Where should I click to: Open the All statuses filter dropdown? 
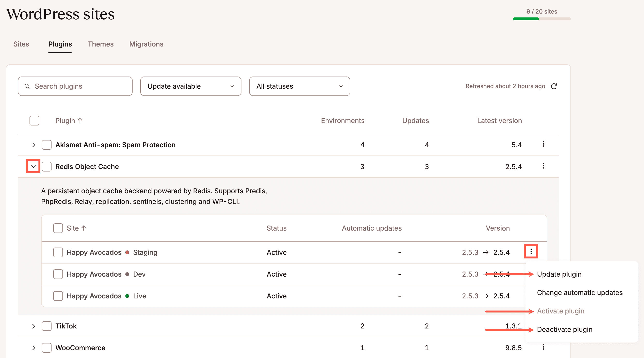pyautogui.click(x=299, y=86)
